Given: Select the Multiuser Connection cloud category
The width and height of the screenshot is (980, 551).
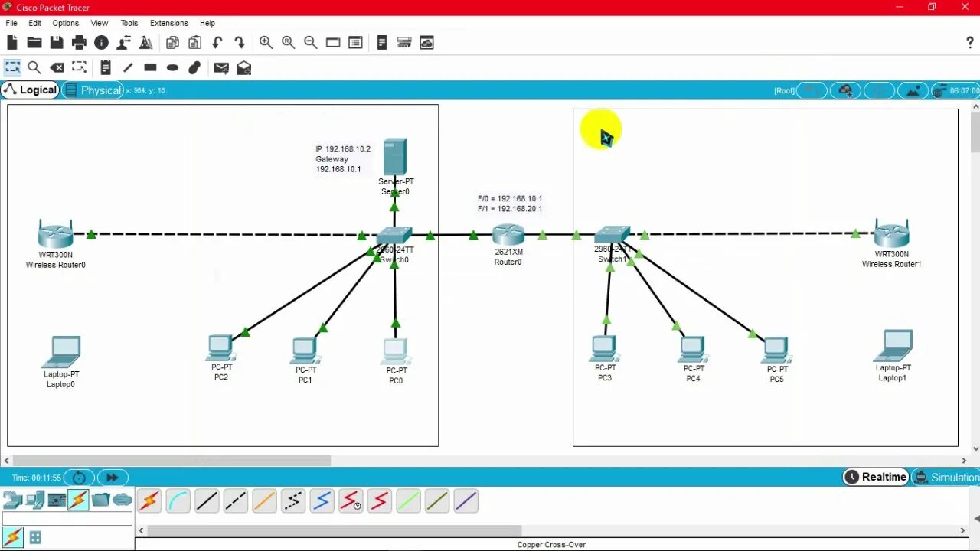Looking at the screenshot, I should tap(122, 500).
